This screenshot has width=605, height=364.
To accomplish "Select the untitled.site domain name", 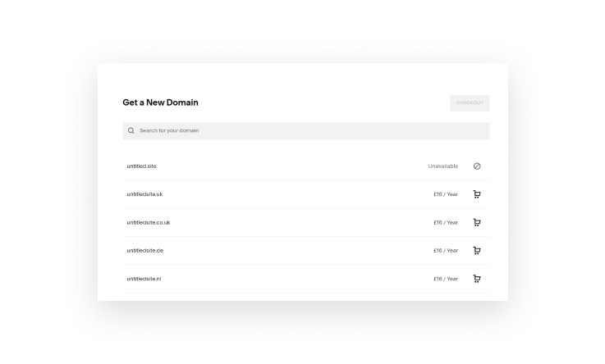I will pos(141,166).
